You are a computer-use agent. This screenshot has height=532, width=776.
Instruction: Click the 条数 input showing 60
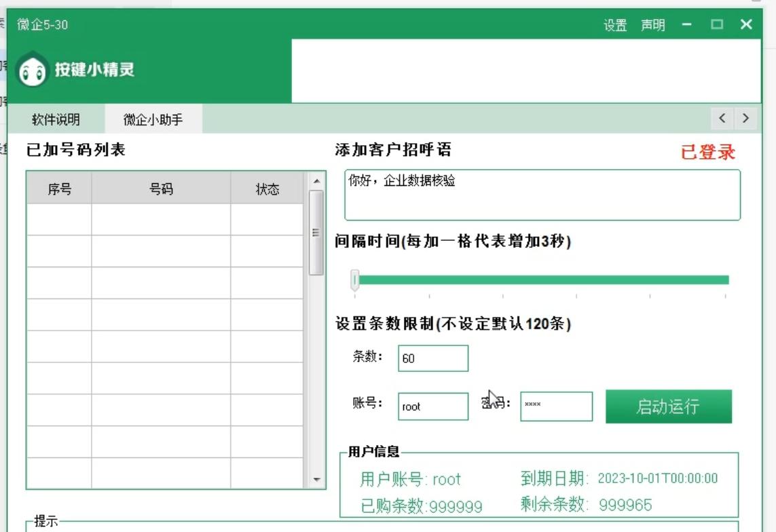(x=434, y=358)
